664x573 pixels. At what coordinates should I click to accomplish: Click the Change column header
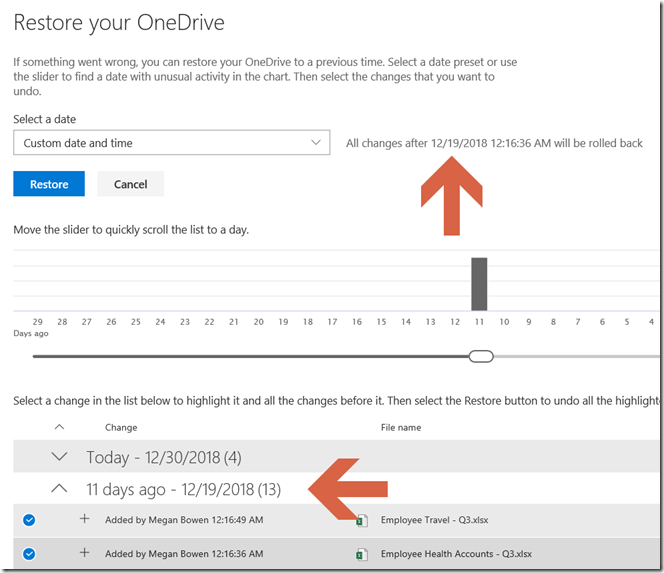pos(121,427)
